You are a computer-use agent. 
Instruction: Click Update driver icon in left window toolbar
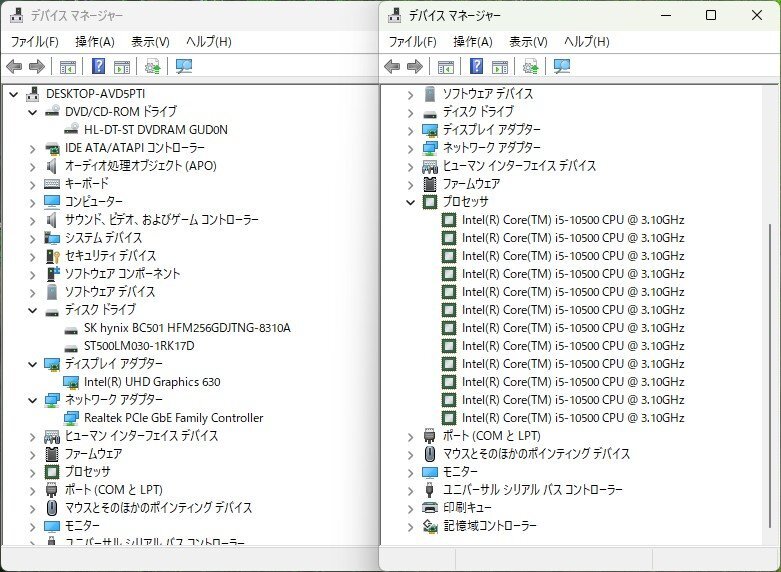(x=152, y=66)
